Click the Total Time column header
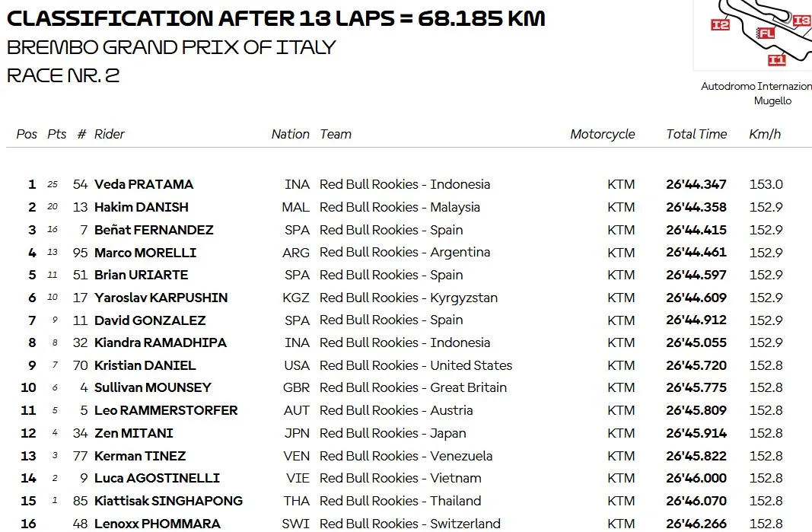Image resolution: width=812 pixels, height=532 pixels. [696, 134]
